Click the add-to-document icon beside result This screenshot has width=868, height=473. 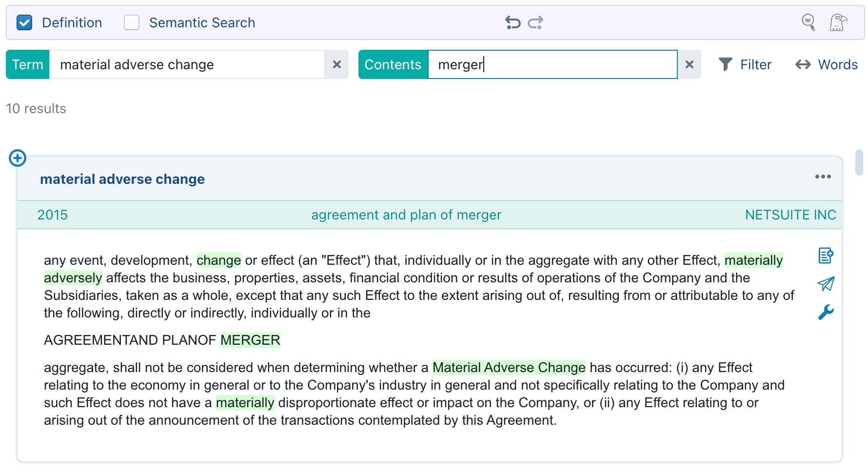(x=826, y=255)
